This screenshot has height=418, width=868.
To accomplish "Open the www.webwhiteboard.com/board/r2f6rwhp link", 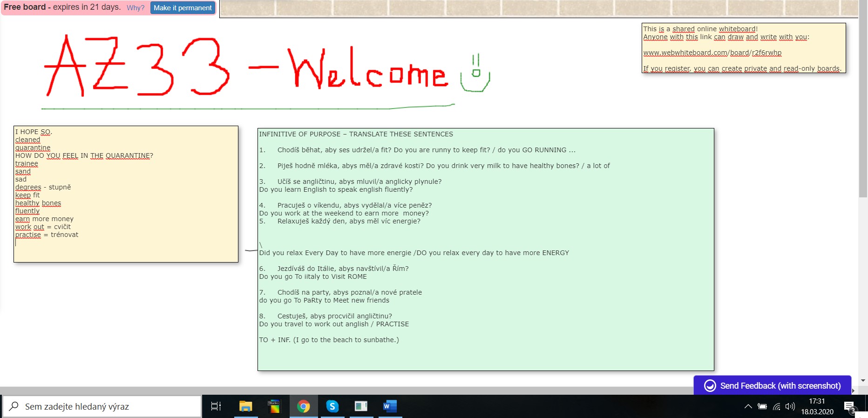I will click(x=712, y=53).
